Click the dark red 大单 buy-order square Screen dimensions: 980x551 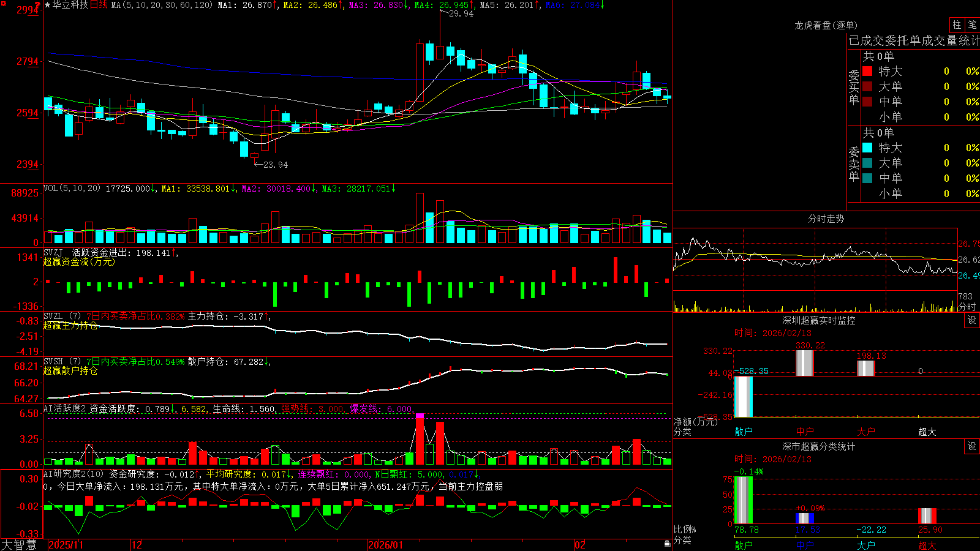(x=867, y=86)
